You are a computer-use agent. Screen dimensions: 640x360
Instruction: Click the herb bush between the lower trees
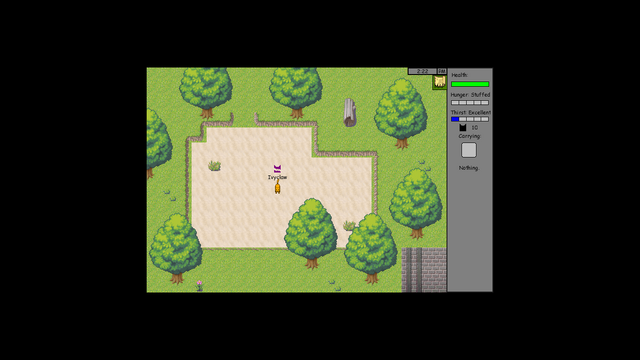pyautogui.click(x=349, y=226)
